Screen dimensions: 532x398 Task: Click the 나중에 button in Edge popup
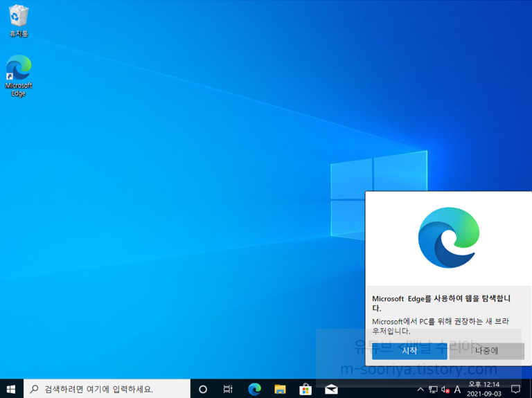point(487,351)
